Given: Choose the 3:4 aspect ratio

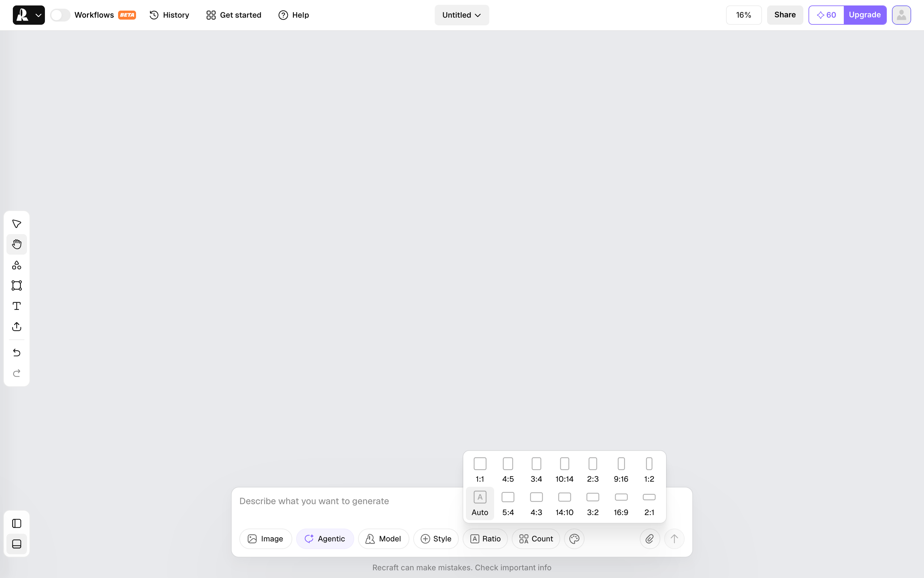Looking at the screenshot, I should click(536, 470).
